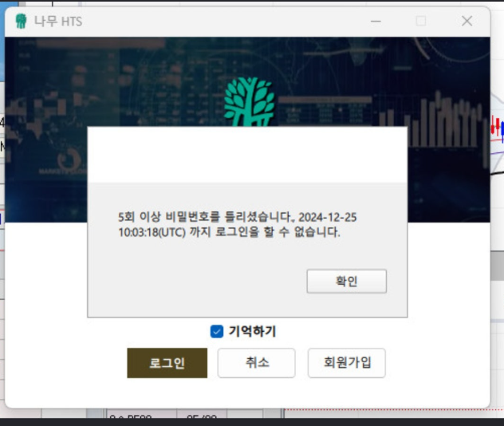Toggle the 기억하기 checkbox
This screenshot has height=426, width=504.
217,331
